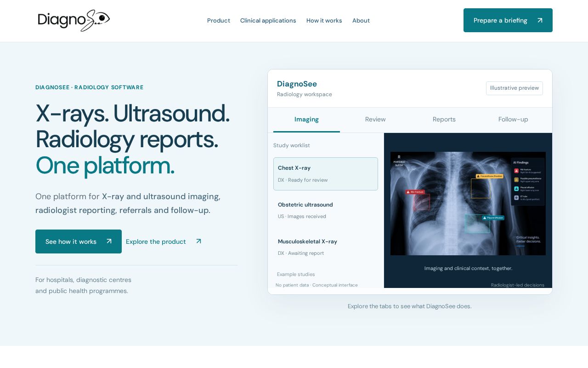
Task: Click the 'DIAGNOSEE · RADIOLOGY SOFTWARE' eyebrow text
Action: [90, 87]
